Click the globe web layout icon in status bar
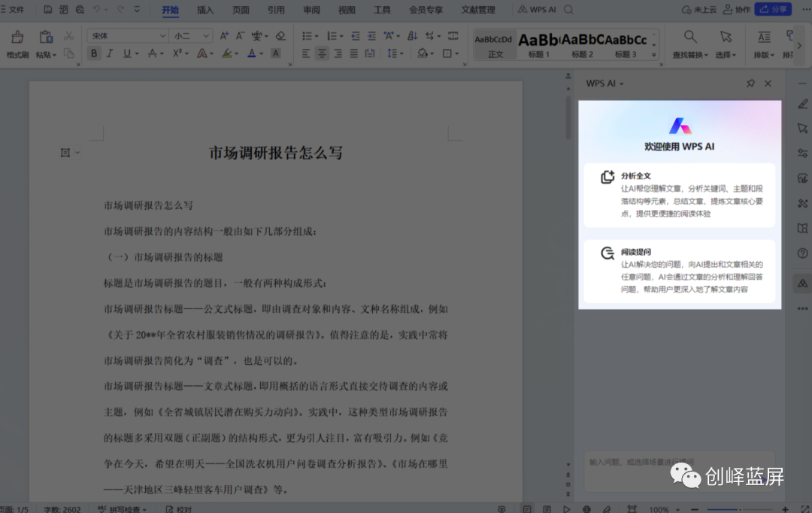Image resolution: width=812 pixels, height=513 pixels. click(x=586, y=508)
